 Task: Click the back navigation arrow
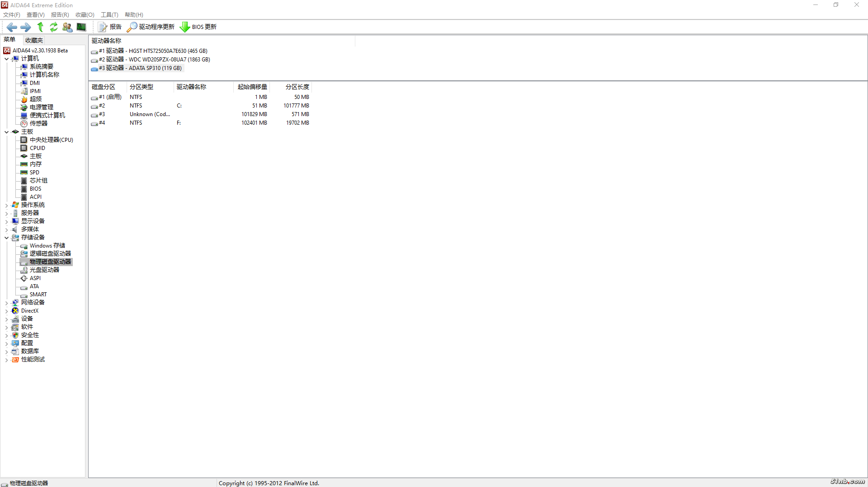point(12,27)
